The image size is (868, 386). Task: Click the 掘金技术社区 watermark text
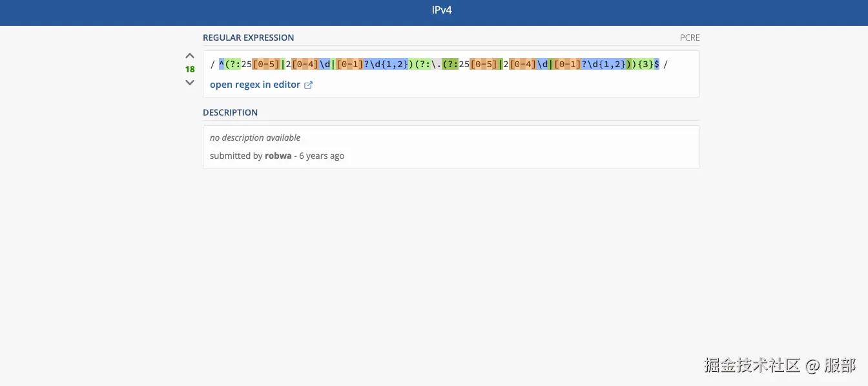(x=752, y=365)
